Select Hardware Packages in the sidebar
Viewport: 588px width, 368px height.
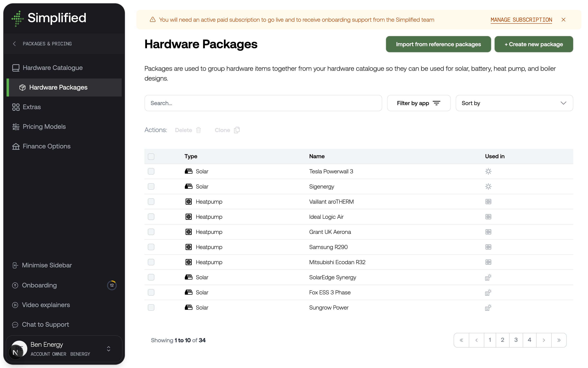click(64, 87)
